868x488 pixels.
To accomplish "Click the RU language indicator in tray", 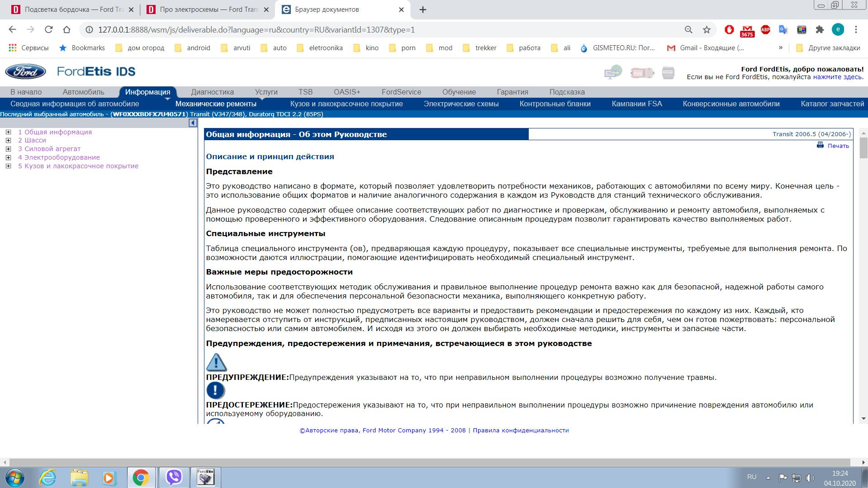I will [x=751, y=477].
